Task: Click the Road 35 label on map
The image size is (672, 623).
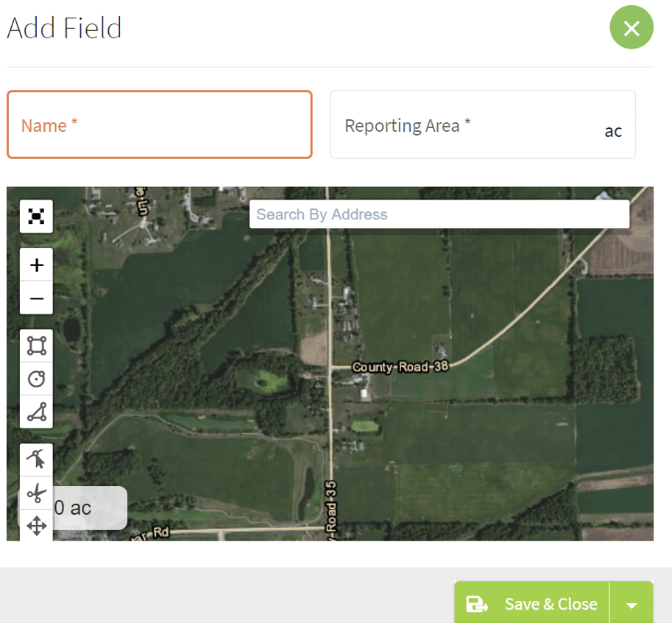Action: pos(331,509)
